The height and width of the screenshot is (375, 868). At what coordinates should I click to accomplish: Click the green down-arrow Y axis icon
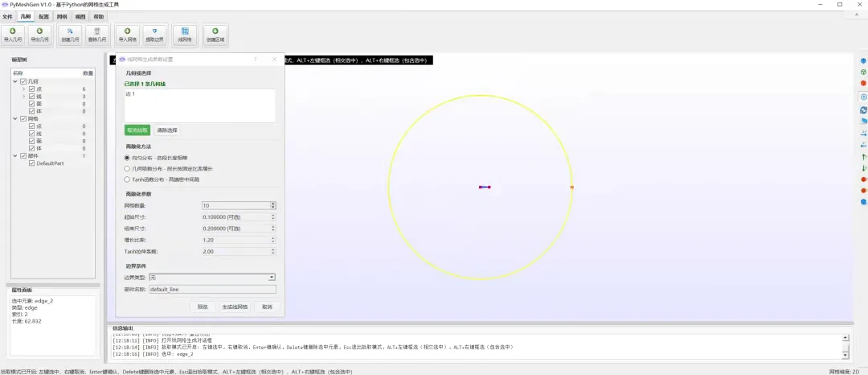pos(863,168)
